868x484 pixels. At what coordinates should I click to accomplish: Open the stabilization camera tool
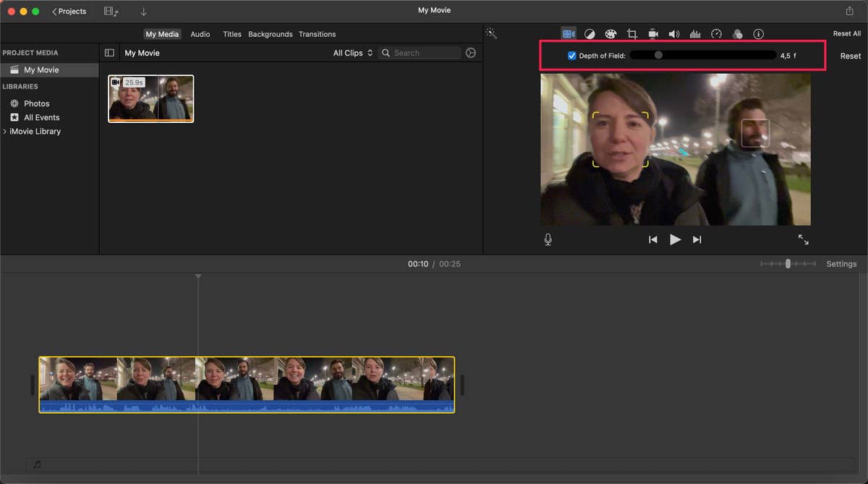pyautogui.click(x=653, y=34)
